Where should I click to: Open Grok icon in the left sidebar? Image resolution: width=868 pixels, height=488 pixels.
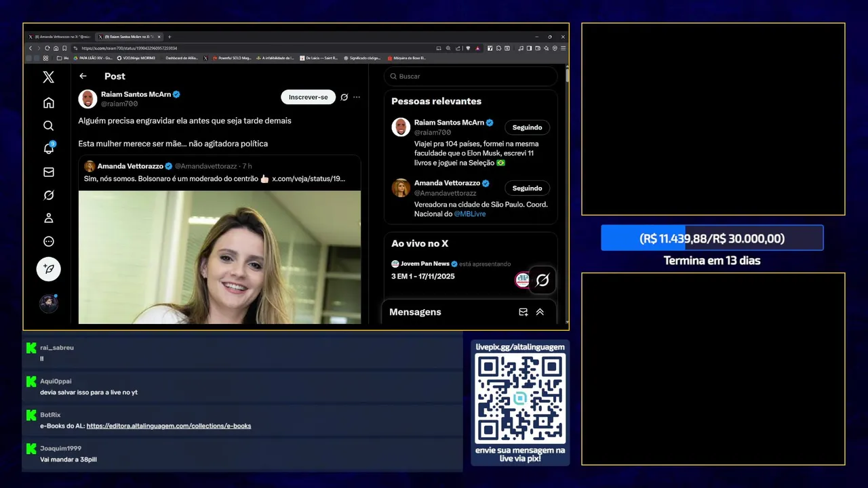click(48, 195)
